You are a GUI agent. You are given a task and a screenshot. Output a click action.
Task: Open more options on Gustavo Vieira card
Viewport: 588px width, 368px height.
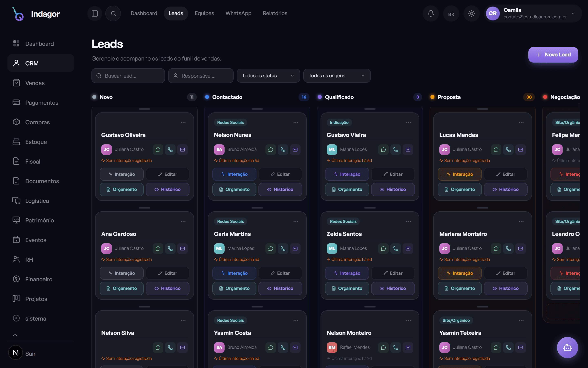click(409, 122)
